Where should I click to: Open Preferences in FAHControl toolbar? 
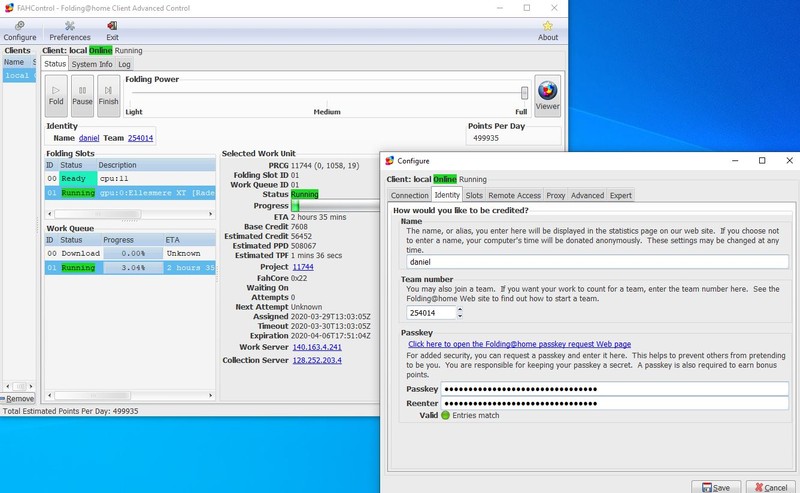[x=70, y=31]
